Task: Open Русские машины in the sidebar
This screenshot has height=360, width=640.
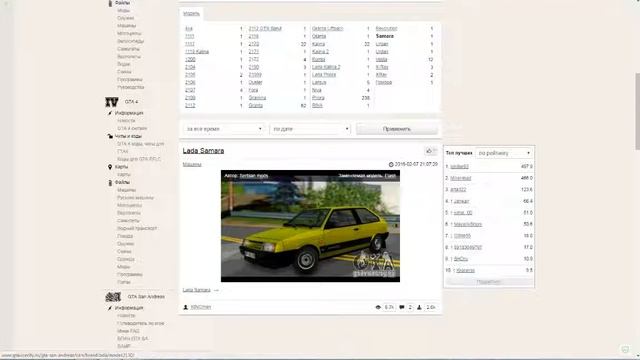Action: pyautogui.click(x=135, y=198)
